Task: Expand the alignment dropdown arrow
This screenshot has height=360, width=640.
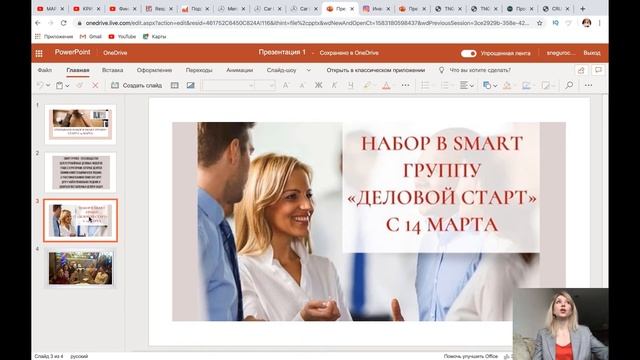Action: (x=472, y=86)
